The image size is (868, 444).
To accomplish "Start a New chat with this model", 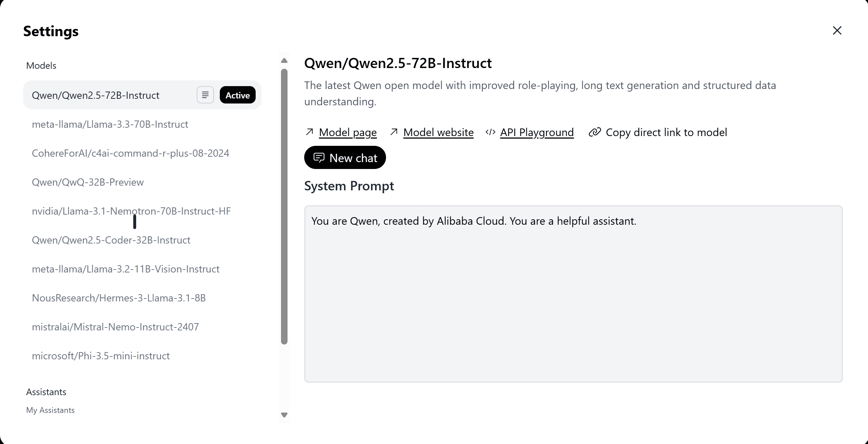I will [x=345, y=158].
